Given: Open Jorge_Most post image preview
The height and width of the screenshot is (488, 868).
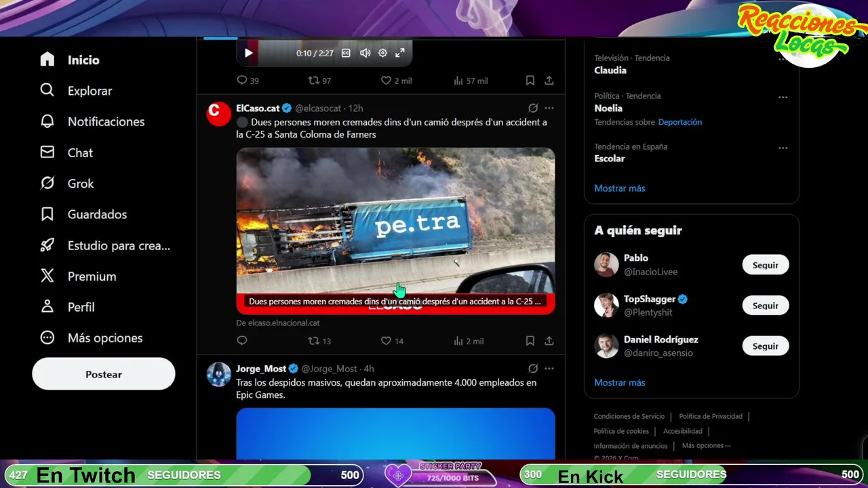Looking at the screenshot, I should tap(395, 434).
